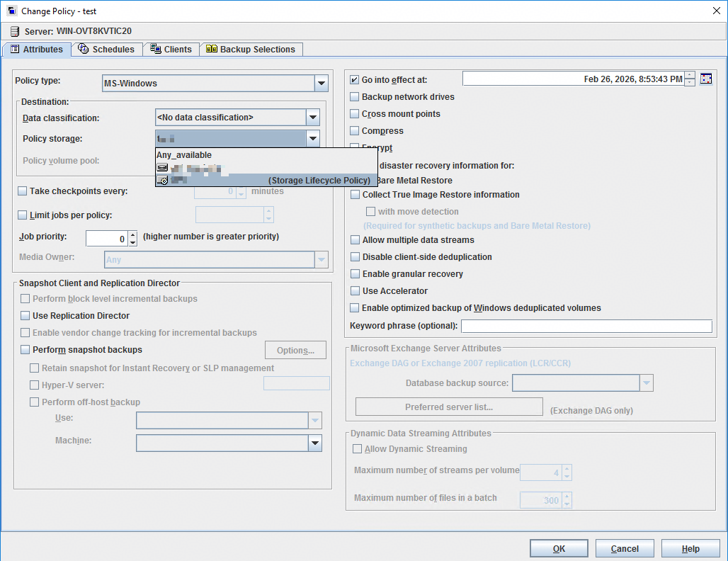
Task: Click the Attributes tab icon
Action: coord(14,50)
